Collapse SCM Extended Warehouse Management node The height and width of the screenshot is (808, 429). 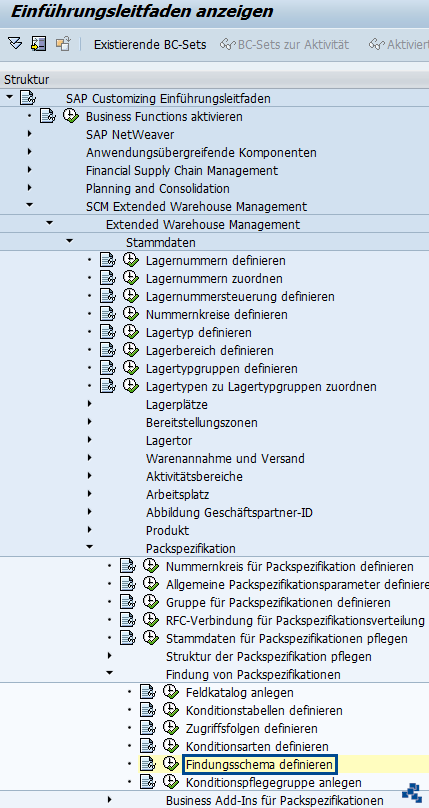pos(29,205)
